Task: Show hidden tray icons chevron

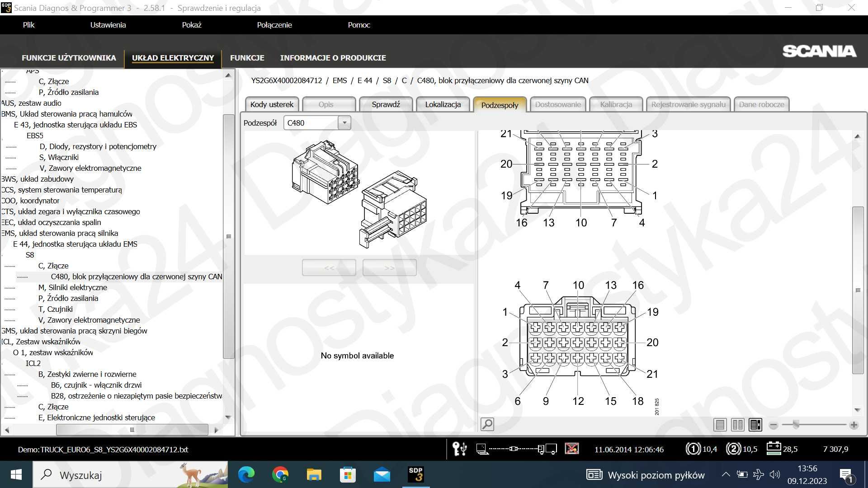Action: coord(726,474)
